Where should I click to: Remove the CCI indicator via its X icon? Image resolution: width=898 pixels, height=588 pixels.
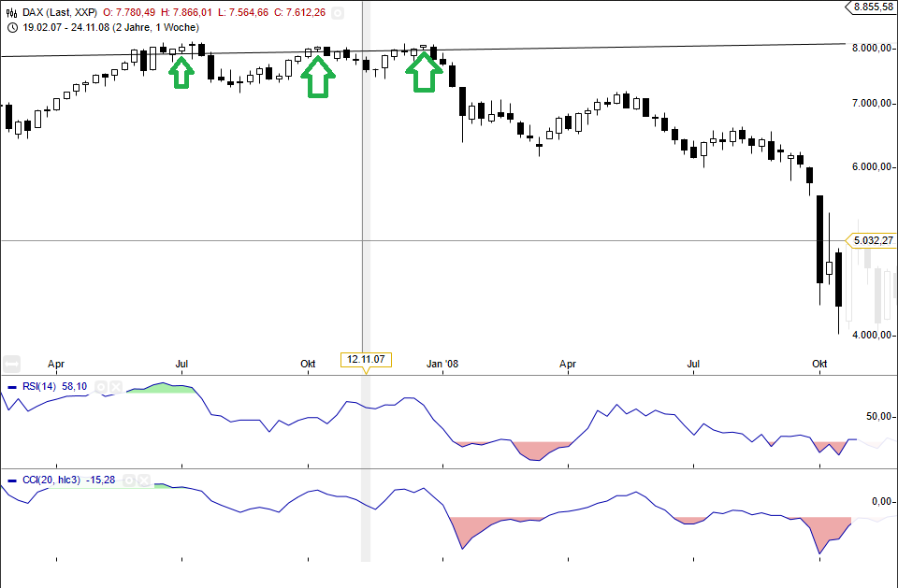(144, 480)
